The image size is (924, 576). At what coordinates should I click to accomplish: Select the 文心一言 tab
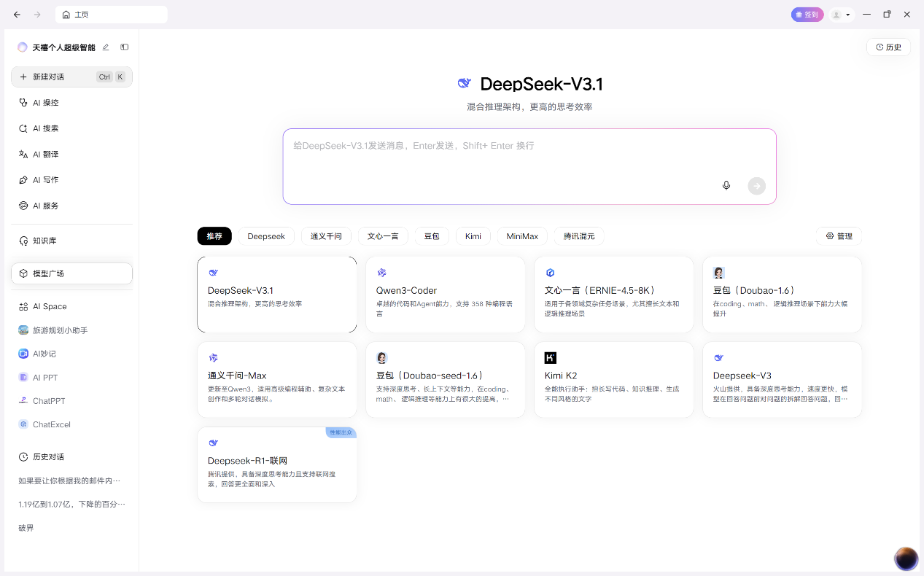(383, 236)
